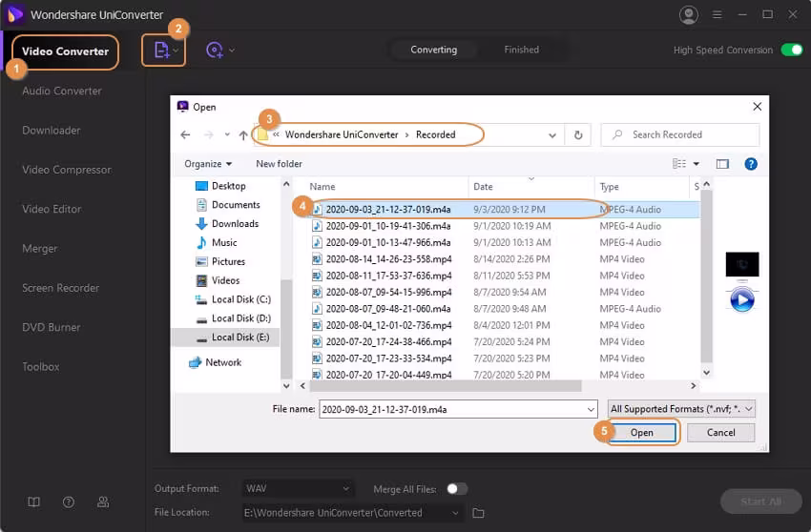Click the Search Recorded field
811x532 pixels.
click(x=680, y=135)
